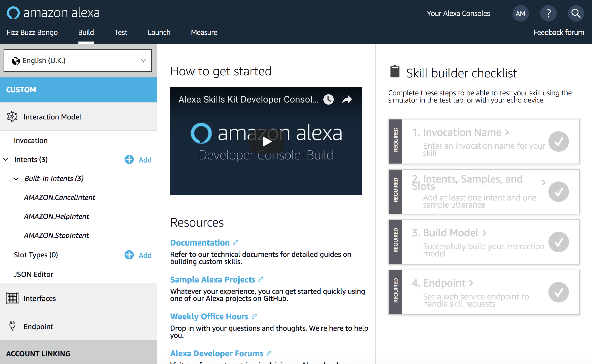Image resolution: width=592 pixels, height=364 pixels.
Task: Click the Intents, Samples, and Slots checkmark
Action: pyautogui.click(x=559, y=192)
